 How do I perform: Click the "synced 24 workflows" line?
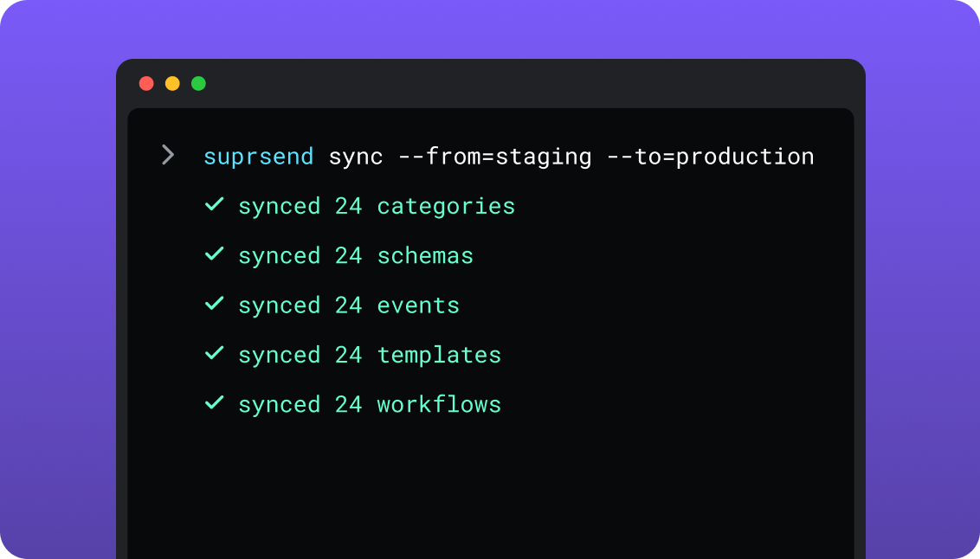(x=370, y=405)
